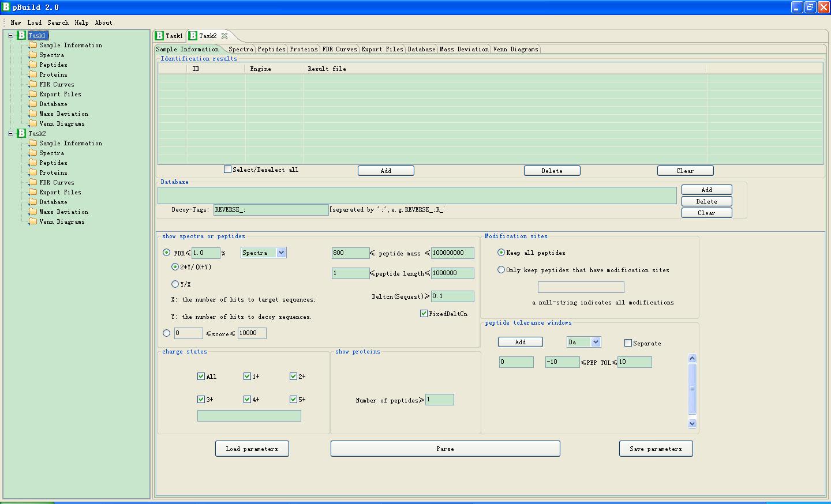Click the Decoy-Tags input field

[x=271, y=210]
